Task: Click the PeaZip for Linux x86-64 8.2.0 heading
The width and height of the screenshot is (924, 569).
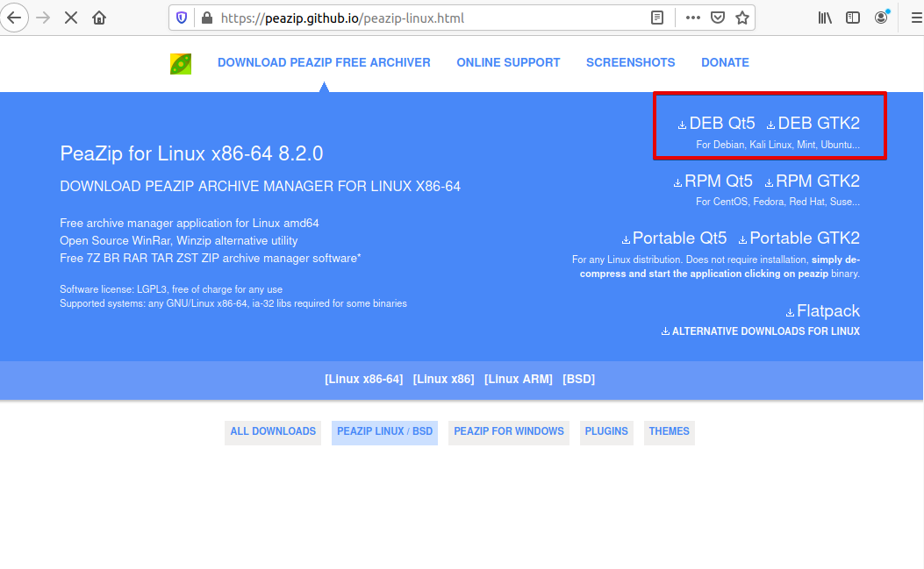Action: [x=191, y=153]
